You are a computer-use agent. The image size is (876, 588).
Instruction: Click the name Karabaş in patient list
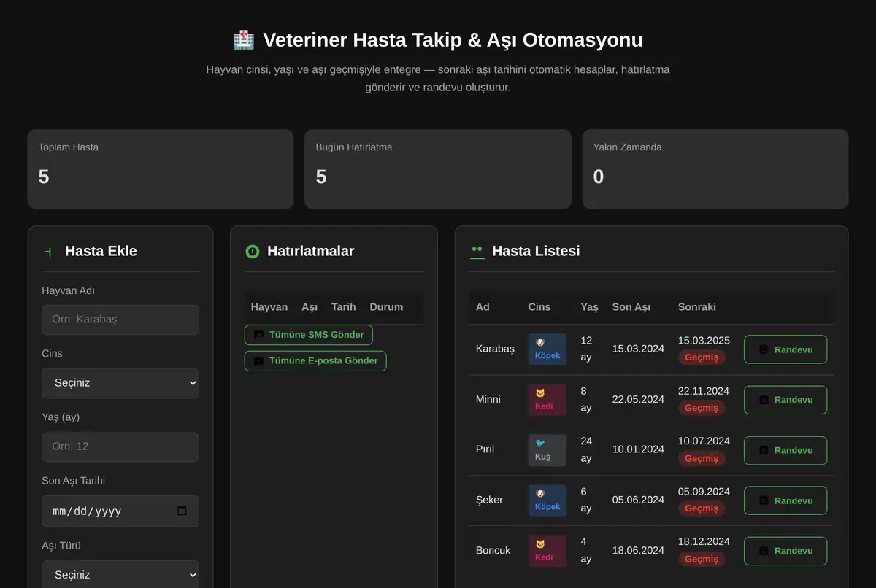[x=495, y=349]
